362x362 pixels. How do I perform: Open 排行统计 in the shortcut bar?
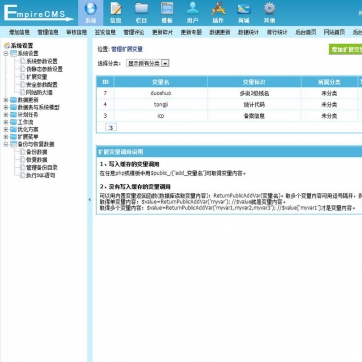(x=277, y=32)
